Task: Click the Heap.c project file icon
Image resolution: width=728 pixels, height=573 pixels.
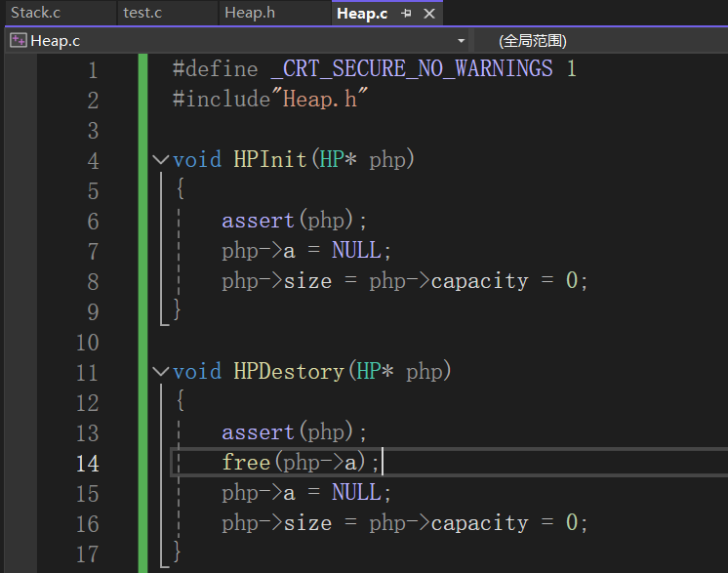Action: (x=19, y=40)
